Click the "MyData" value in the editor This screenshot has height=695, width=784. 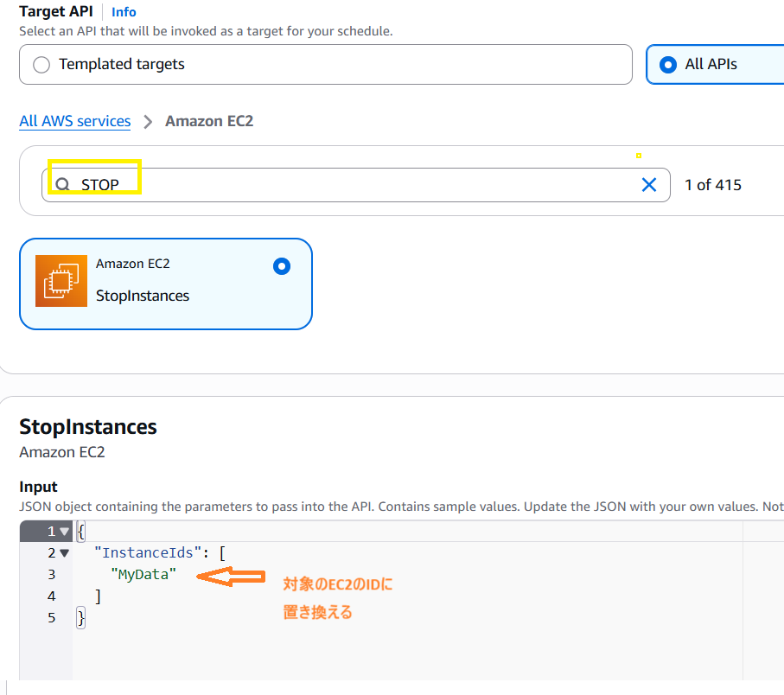(x=143, y=575)
